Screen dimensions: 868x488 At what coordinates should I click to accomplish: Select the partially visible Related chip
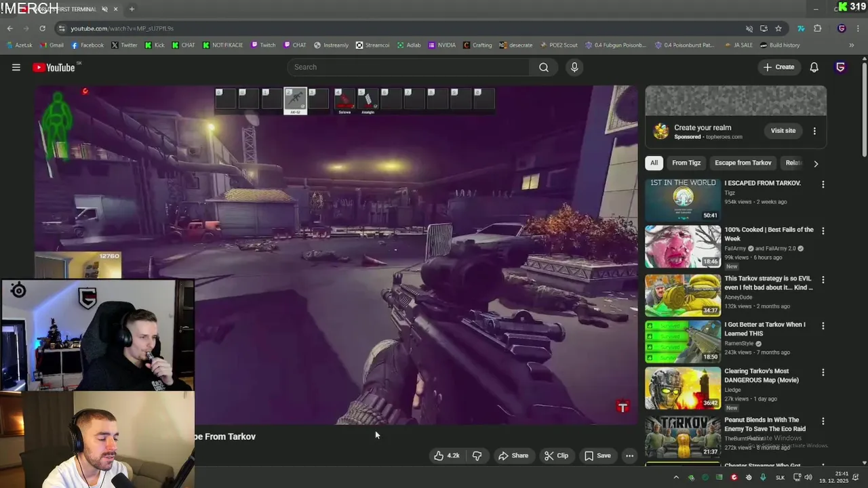pos(792,163)
